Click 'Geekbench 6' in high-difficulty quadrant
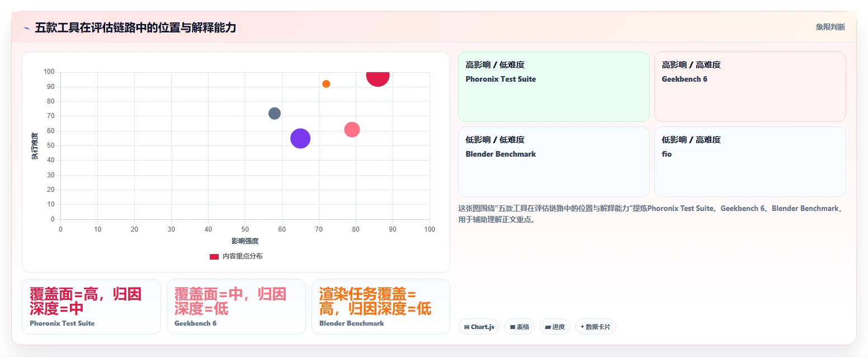This screenshot has width=868, height=357. coord(685,79)
